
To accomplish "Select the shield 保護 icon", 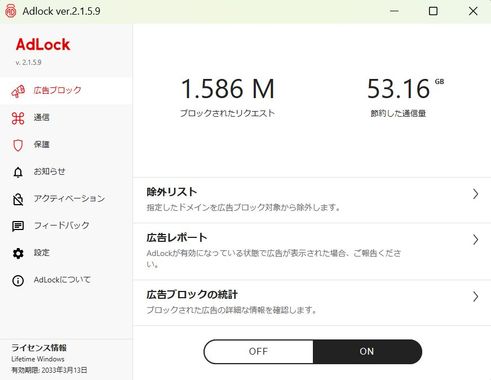I will (18, 145).
